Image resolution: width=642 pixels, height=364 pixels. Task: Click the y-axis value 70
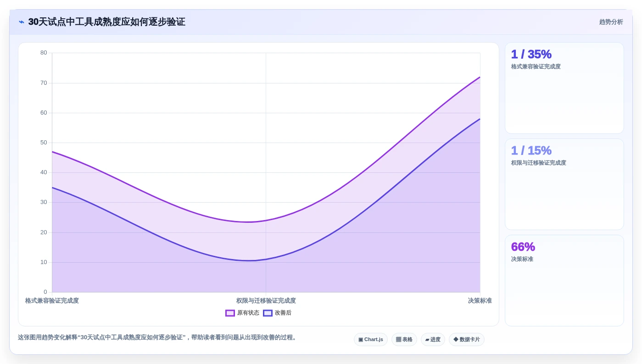tap(44, 83)
